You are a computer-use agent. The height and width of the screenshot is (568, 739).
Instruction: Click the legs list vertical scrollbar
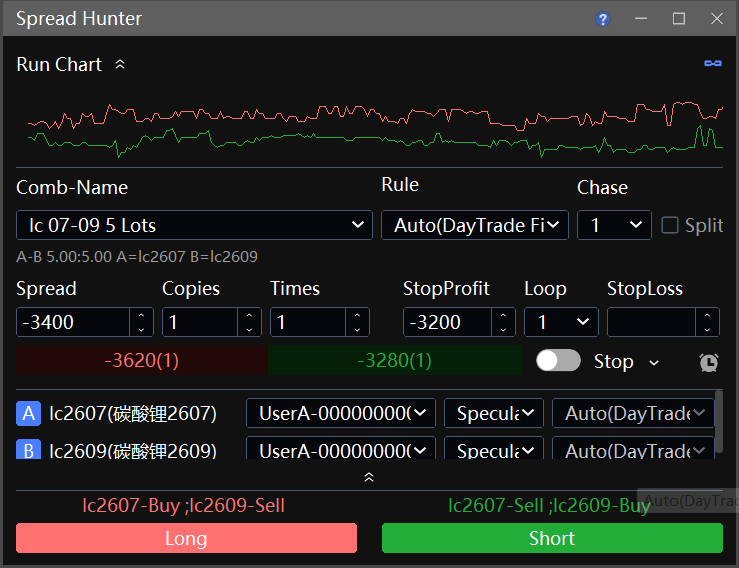coord(719,422)
